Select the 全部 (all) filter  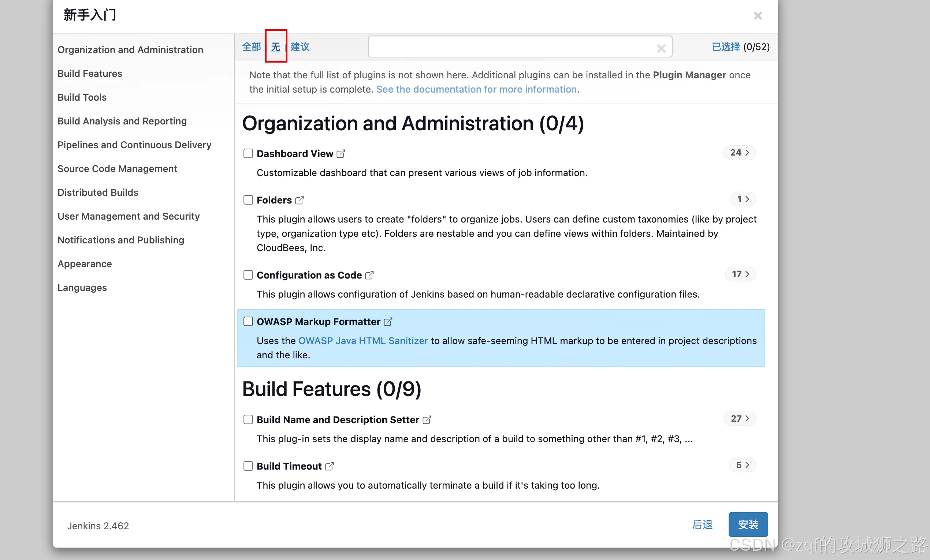coord(251,47)
